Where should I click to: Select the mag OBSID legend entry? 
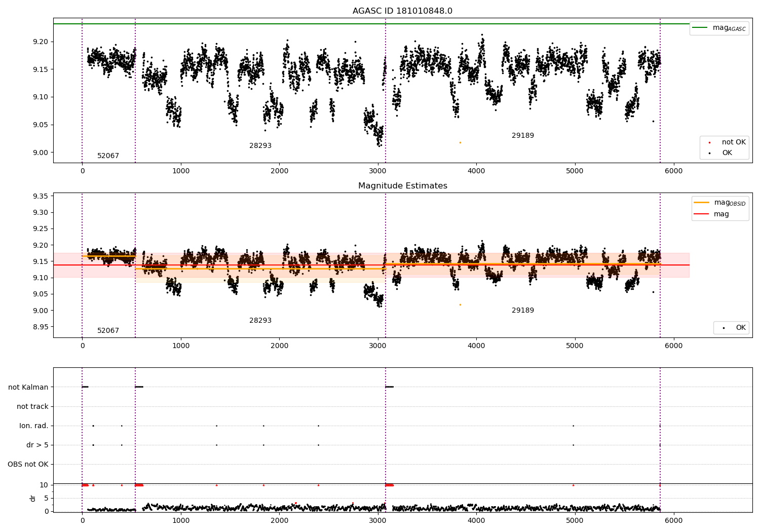(x=720, y=203)
